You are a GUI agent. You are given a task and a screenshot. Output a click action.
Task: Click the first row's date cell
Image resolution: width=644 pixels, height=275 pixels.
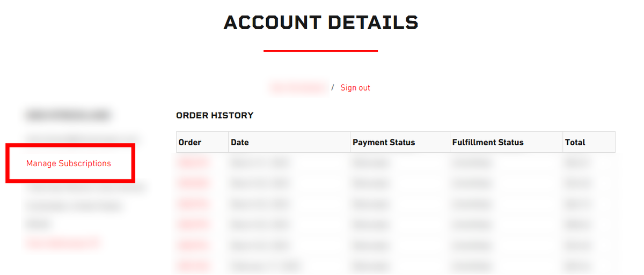coord(259,162)
